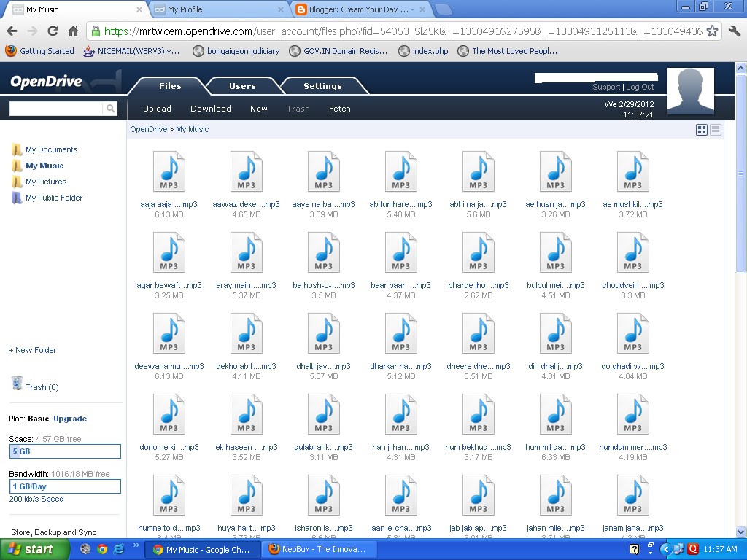Viewport: 747px width, 560px height.
Task: Switch to the Settings tab
Action: point(323,85)
